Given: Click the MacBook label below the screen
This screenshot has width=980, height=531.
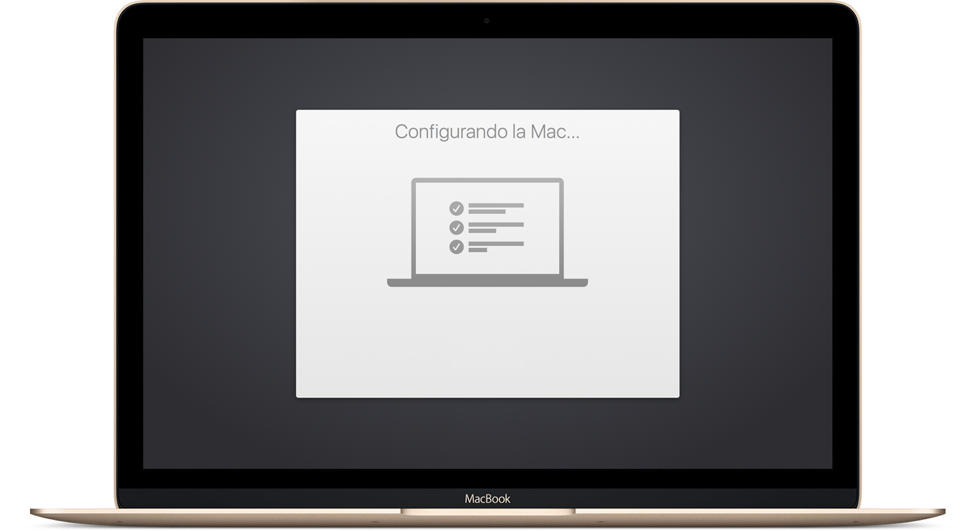Looking at the screenshot, I should click(x=489, y=498).
